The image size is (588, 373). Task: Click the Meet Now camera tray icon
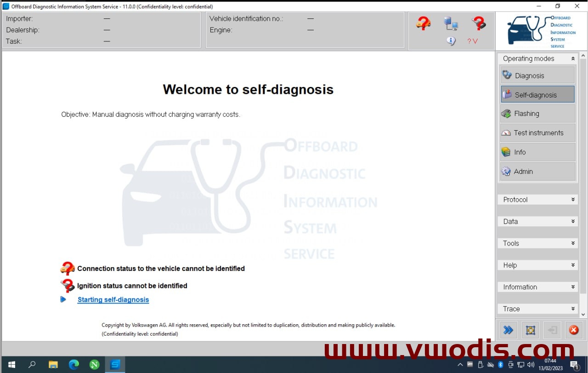[x=510, y=365]
